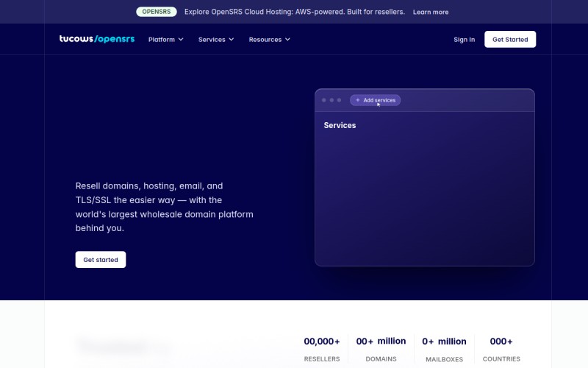Click the 000+ Countries statistic
The image size is (588, 368).
(501, 349)
